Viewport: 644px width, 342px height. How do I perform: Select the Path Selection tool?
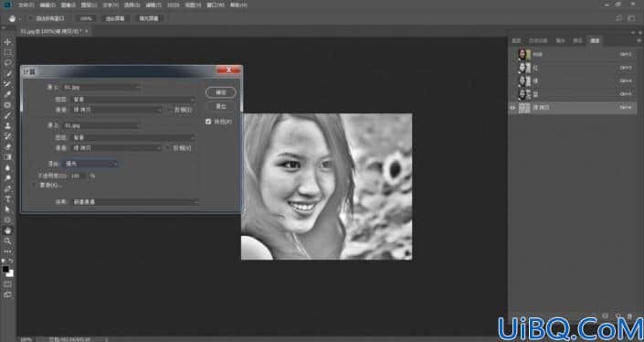click(7, 209)
